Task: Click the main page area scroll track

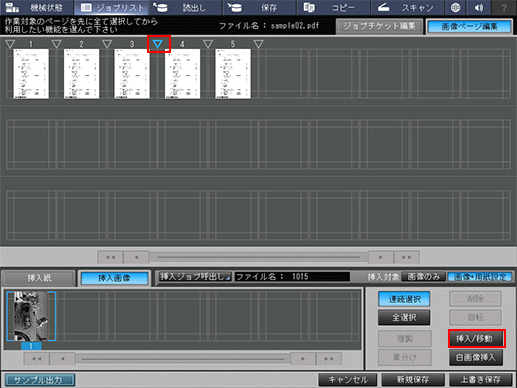Action: pyautogui.click(x=258, y=257)
